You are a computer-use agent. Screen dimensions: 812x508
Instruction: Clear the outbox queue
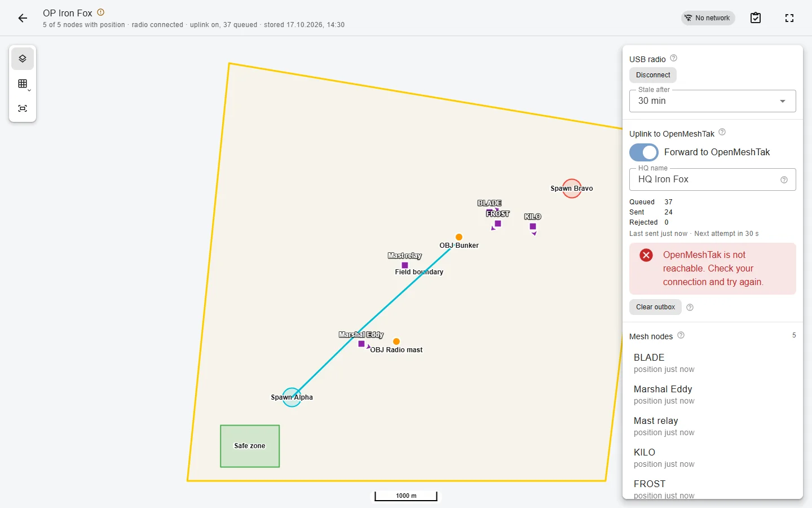(655, 307)
